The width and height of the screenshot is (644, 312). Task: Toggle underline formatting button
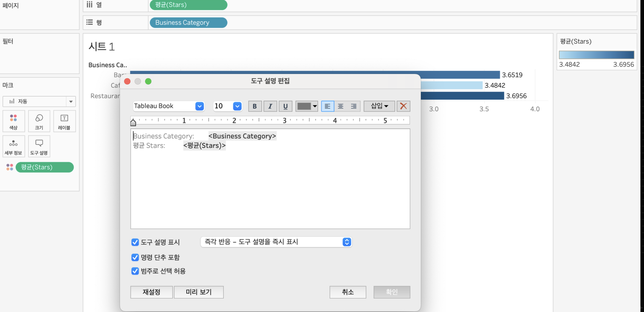(x=285, y=106)
